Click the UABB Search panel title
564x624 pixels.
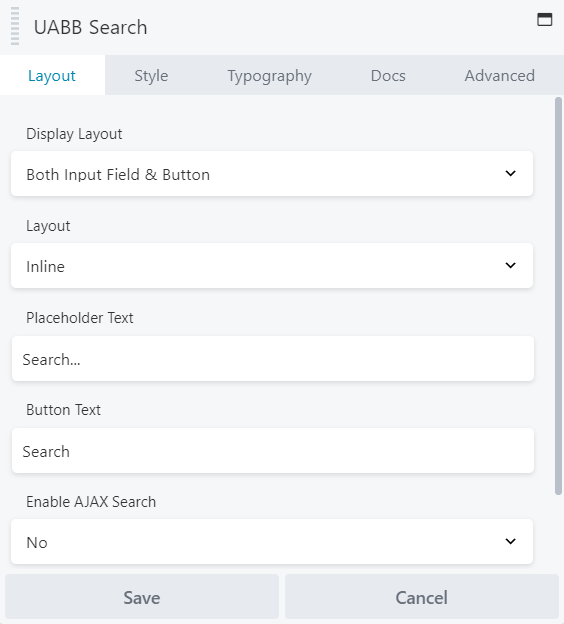point(90,27)
